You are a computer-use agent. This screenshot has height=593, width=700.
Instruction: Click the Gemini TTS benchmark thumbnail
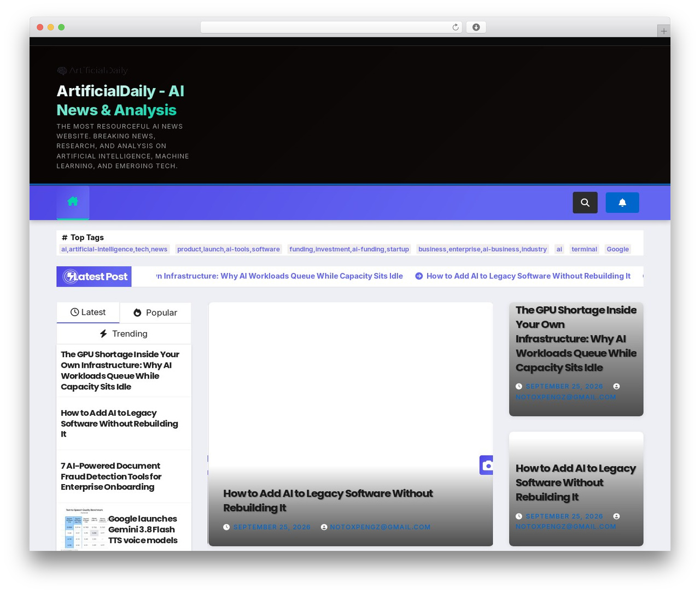[84, 528]
